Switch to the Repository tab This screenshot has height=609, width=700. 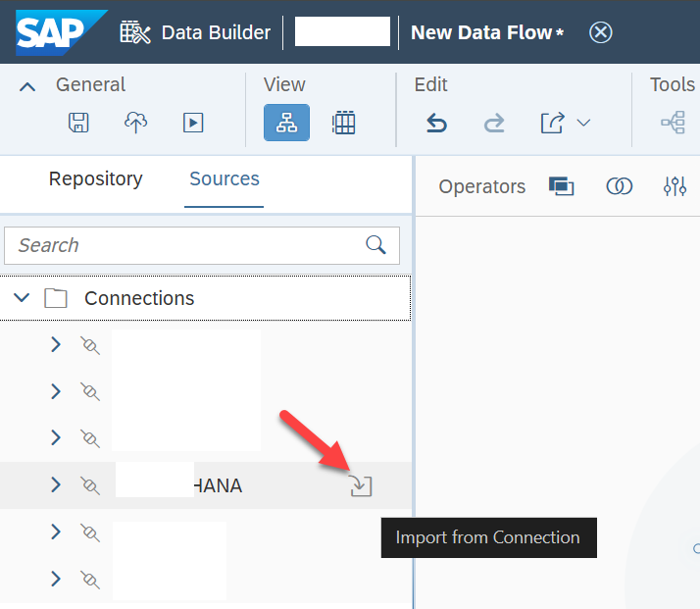(95, 178)
